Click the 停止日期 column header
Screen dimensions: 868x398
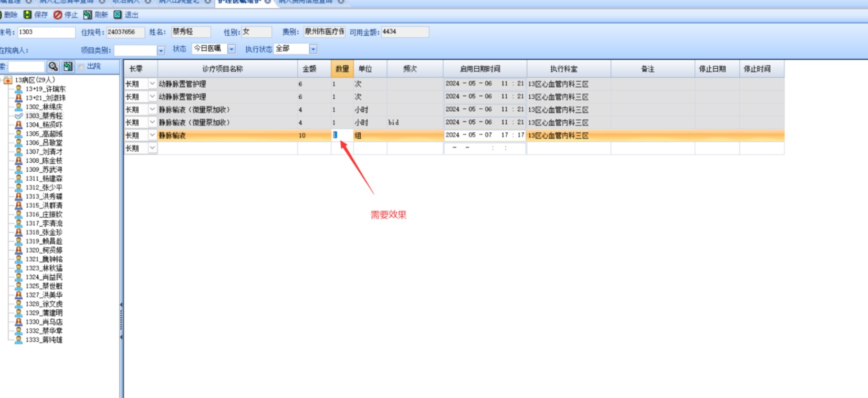coord(717,69)
